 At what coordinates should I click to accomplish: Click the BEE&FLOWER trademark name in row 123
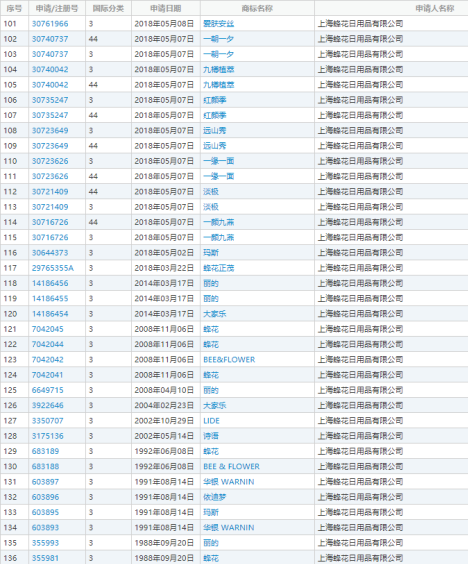pyautogui.click(x=229, y=360)
